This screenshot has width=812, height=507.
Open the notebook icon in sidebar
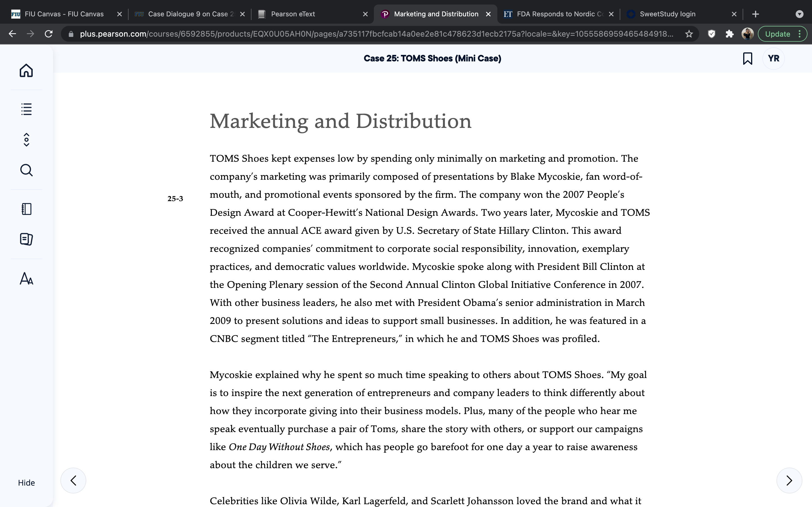(26, 209)
